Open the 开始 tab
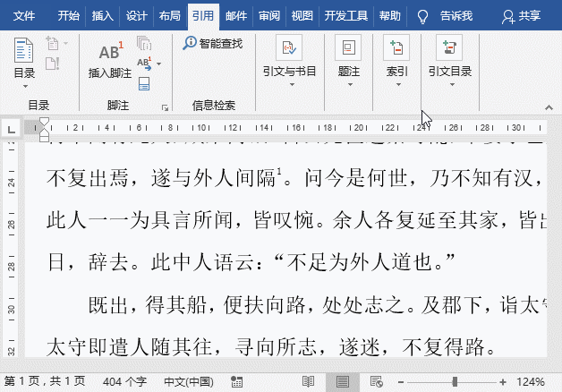 click(68, 16)
